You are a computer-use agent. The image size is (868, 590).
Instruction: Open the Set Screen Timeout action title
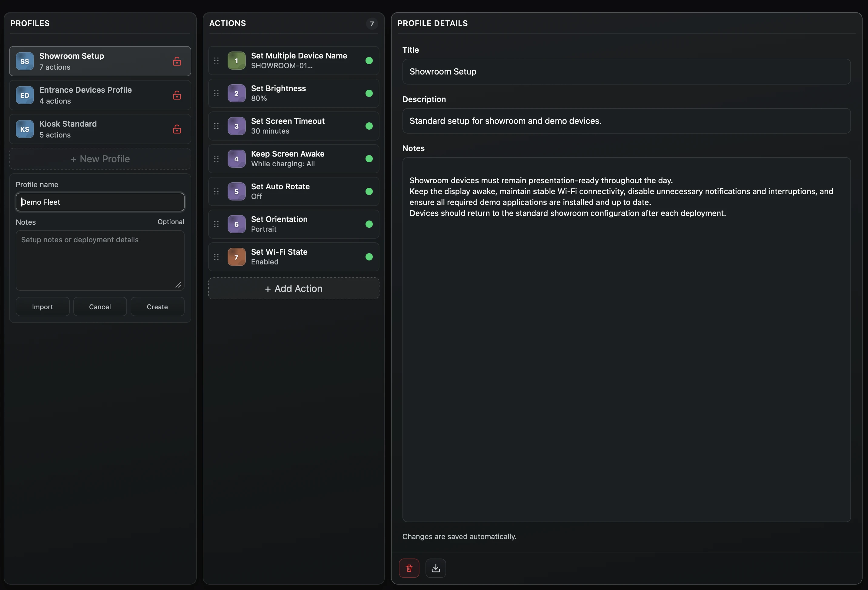point(288,121)
